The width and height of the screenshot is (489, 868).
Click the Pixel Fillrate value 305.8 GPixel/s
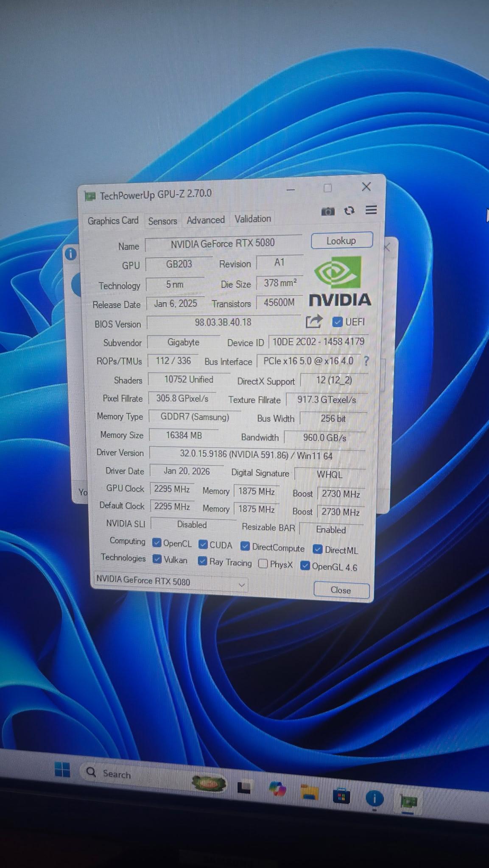(x=182, y=398)
